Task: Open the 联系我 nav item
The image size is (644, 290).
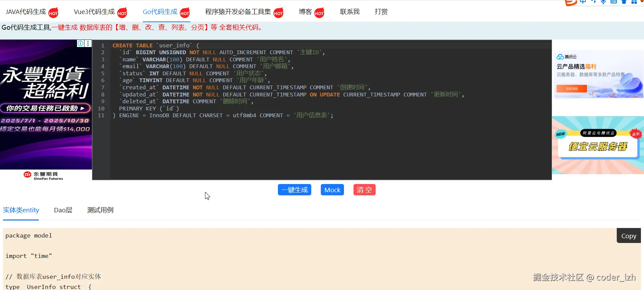Action: pos(350,12)
